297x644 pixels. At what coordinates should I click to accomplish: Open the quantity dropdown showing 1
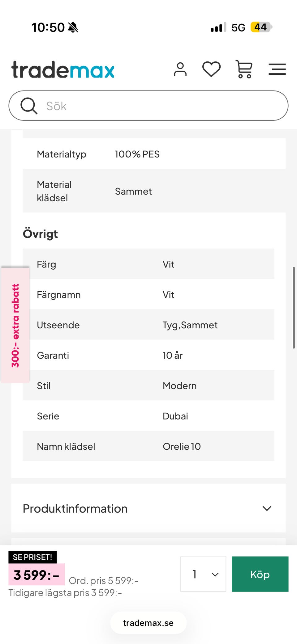tap(203, 574)
